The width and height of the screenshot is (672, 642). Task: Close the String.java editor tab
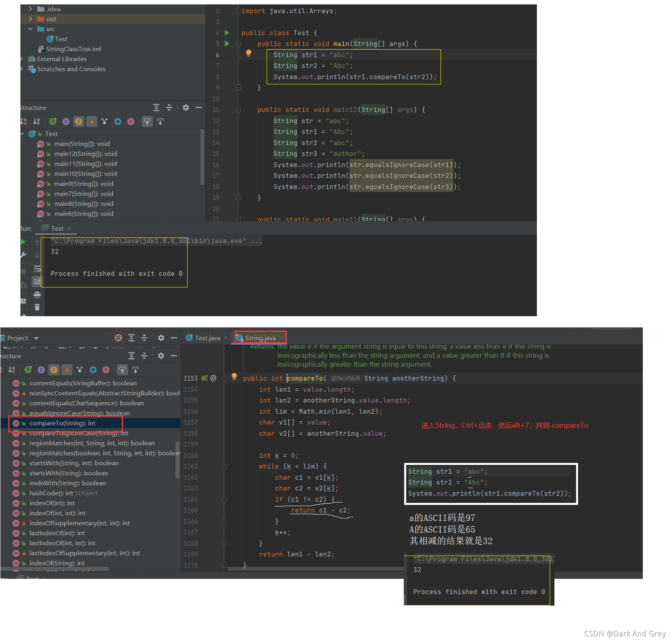coord(281,338)
